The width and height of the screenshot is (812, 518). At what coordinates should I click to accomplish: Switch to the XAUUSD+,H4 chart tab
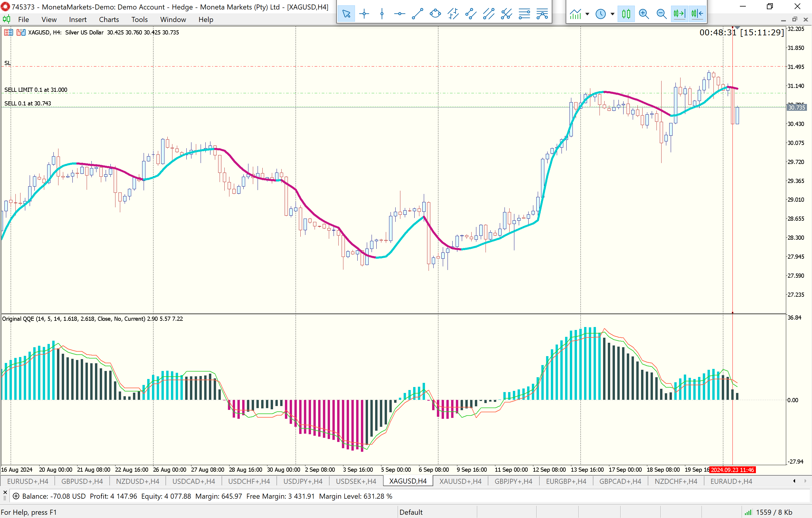(460, 481)
